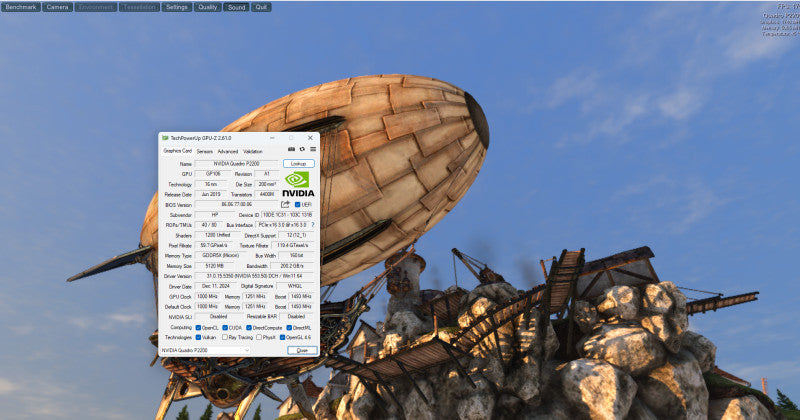Open the Quality menu in the top bar
The height and width of the screenshot is (420, 800).
207,7
